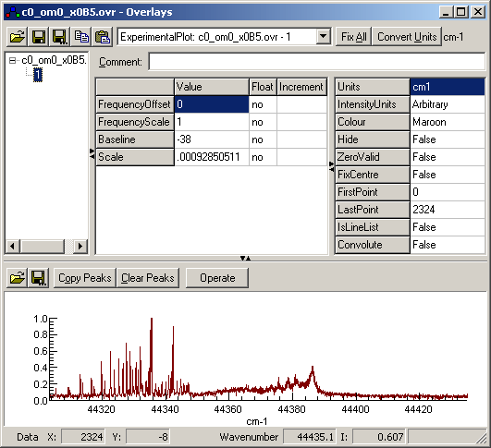Collapse splitter arrows above the plot toolbar

click(245, 258)
